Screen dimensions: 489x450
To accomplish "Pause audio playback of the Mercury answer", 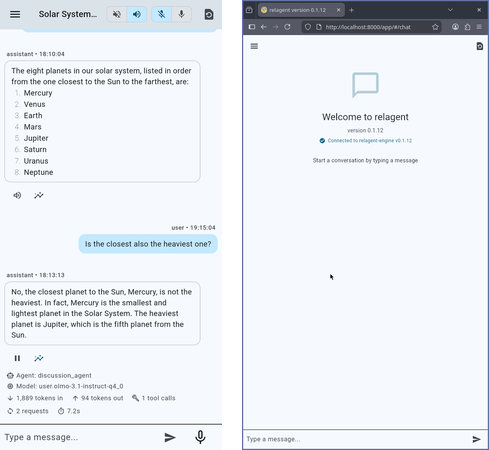I will pos(17,358).
